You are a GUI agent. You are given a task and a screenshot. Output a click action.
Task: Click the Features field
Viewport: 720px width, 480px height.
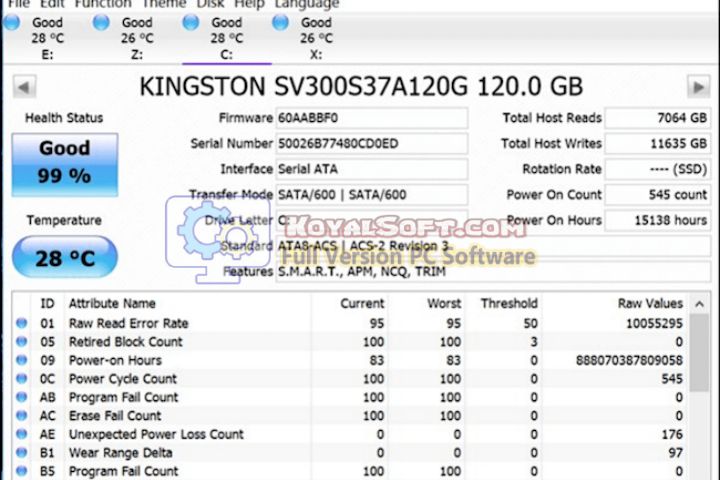click(x=493, y=271)
